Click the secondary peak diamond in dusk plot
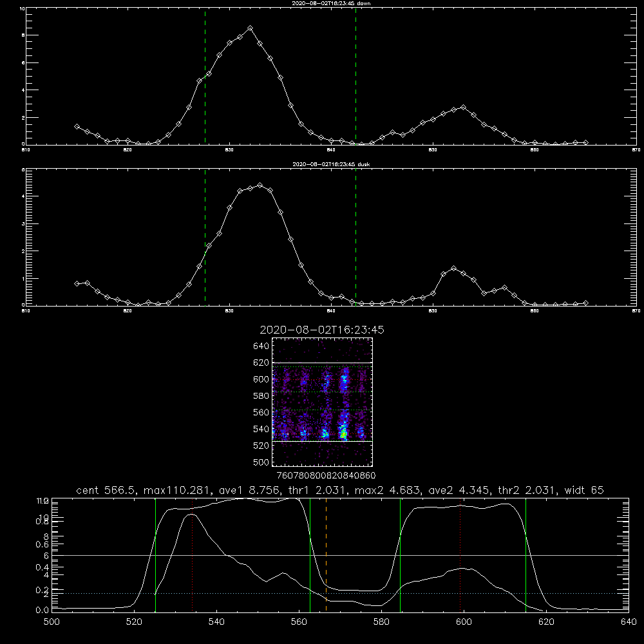The width and height of the screenshot is (644, 644). coord(453,268)
